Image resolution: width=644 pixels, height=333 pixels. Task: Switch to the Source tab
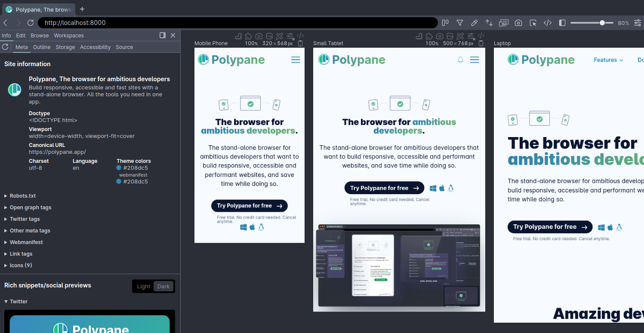(124, 47)
